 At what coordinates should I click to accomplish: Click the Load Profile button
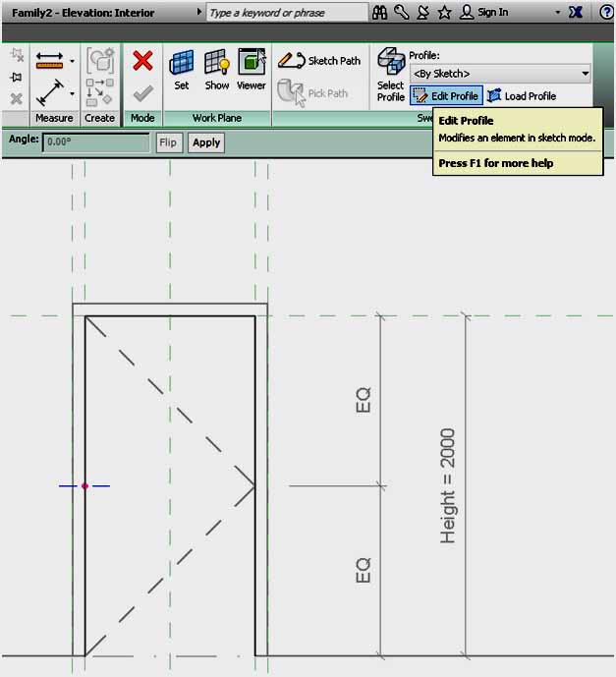[x=521, y=96]
